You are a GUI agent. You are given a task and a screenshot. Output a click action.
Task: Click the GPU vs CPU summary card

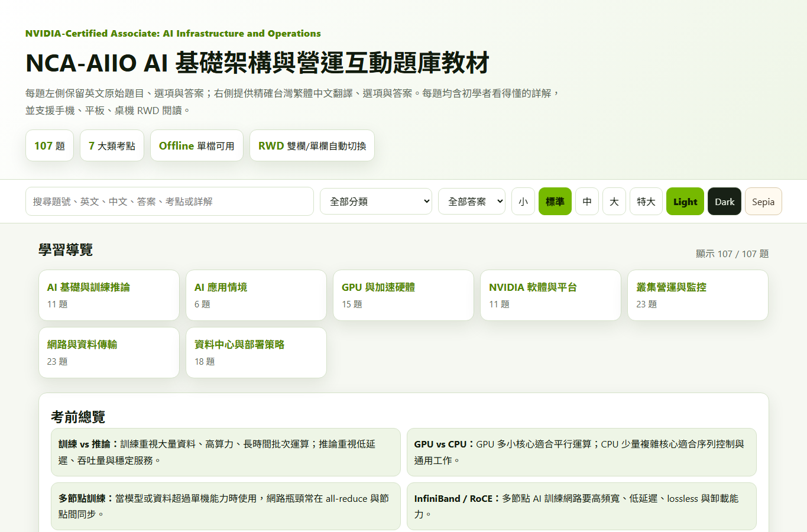[582, 452]
